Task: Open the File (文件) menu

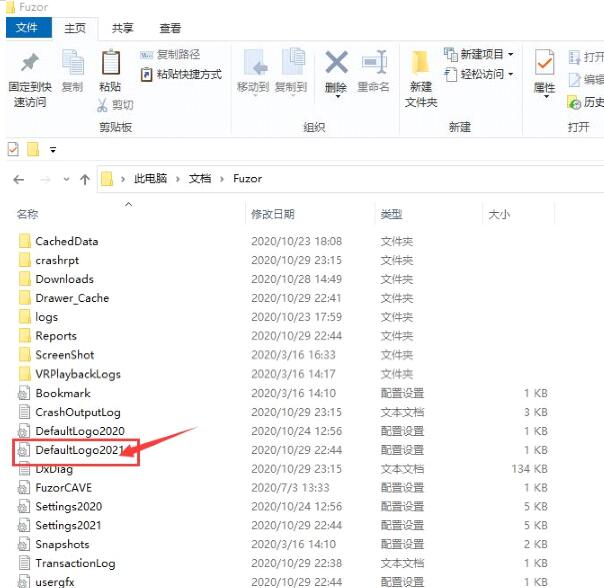Action: click(25, 29)
